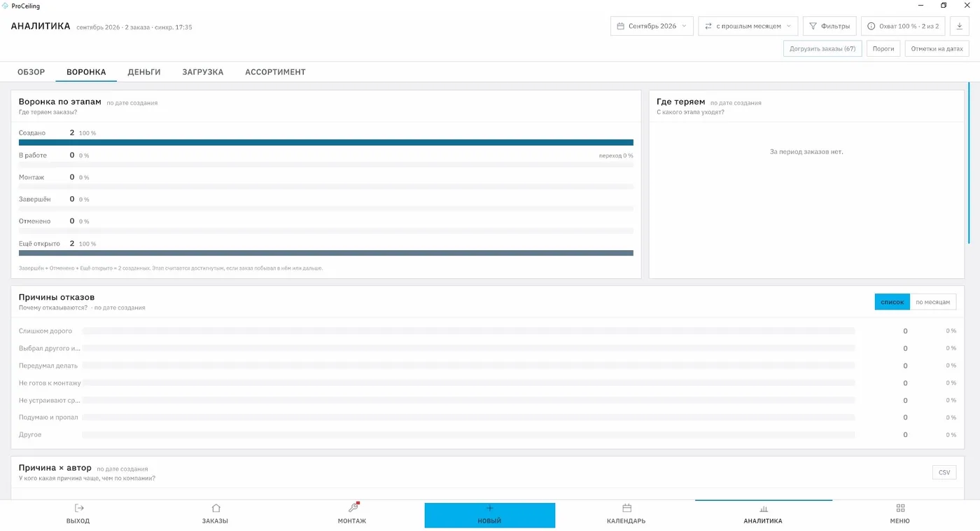The width and height of the screenshot is (980, 531).
Task: Click the Создано funnel bar
Action: [x=326, y=142]
